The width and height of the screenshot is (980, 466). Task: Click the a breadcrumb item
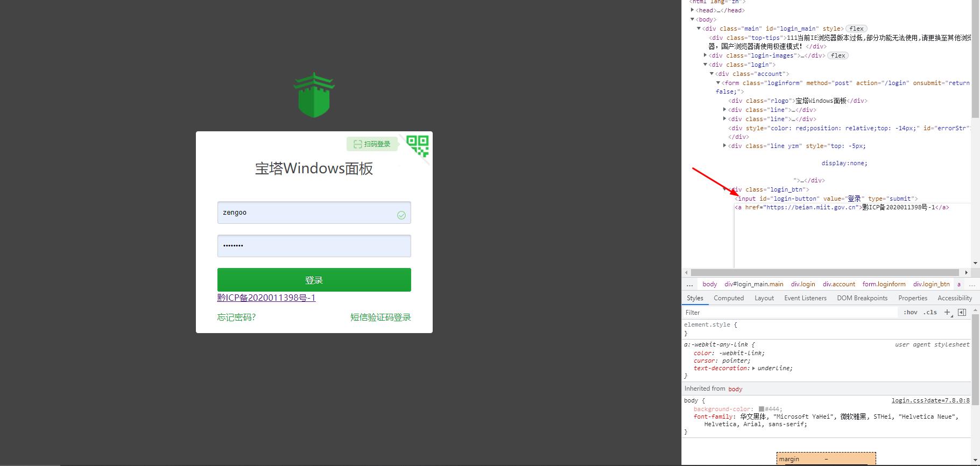958,284
